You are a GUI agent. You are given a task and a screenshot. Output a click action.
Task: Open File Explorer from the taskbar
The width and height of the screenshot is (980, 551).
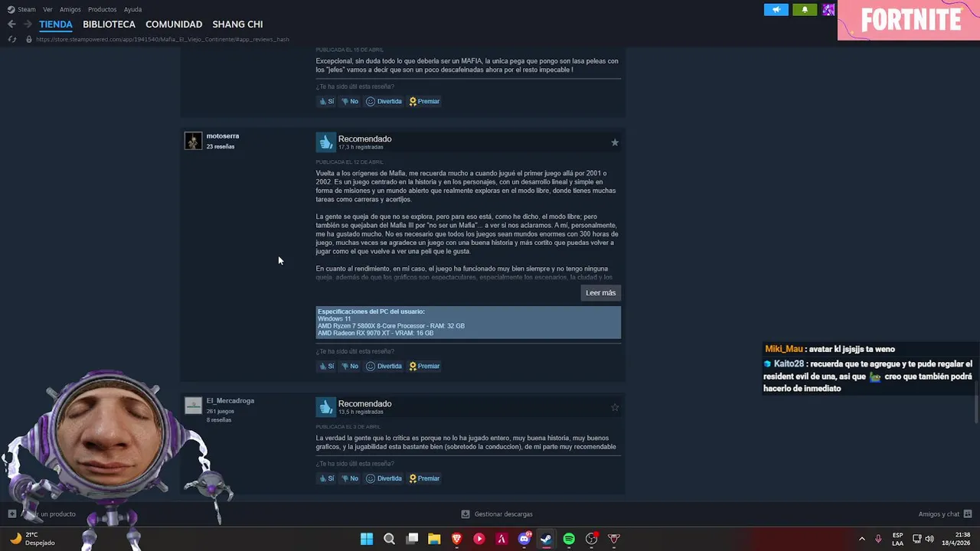(x=434, y=539)
